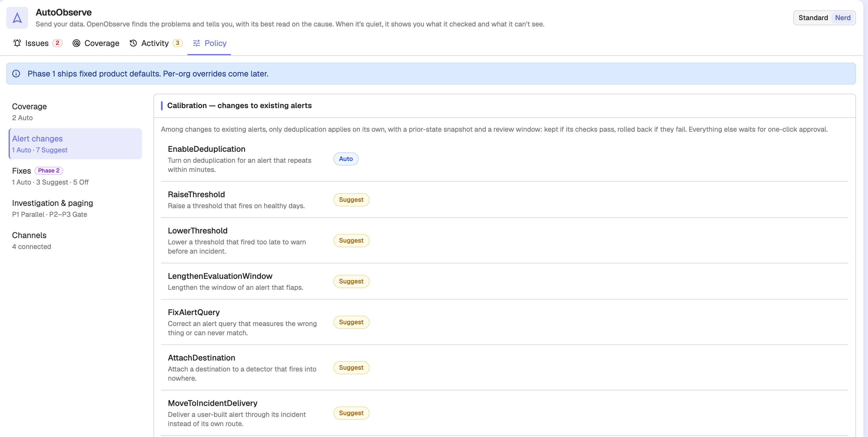This screenshot has height=437, width=868.
Task: Select Investigation & paging in the sidebar
Action: 75,208
